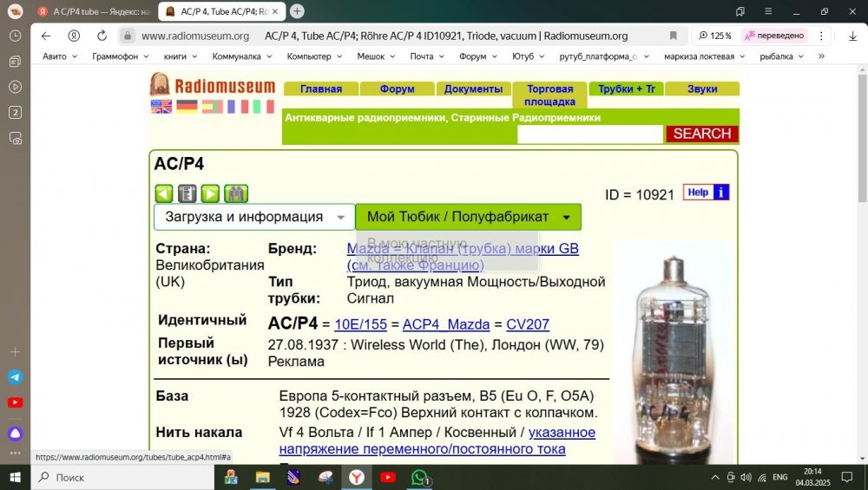
Task: Click the site search text field
Action: pyautogui.click(x=589, y=134)
